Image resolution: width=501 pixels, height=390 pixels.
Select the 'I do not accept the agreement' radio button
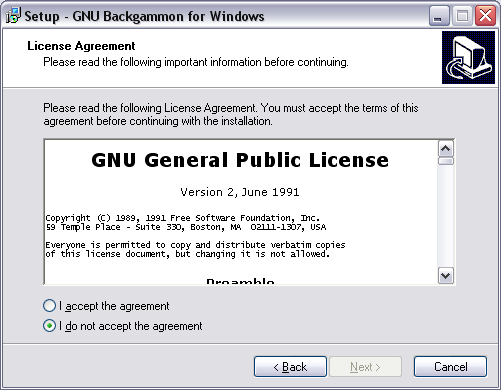[49, 326]
